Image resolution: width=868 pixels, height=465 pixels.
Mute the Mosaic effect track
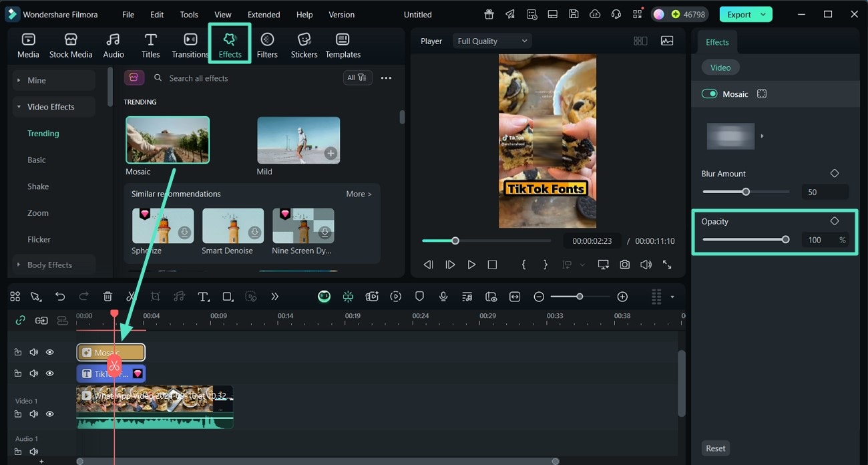click(34, 352)
